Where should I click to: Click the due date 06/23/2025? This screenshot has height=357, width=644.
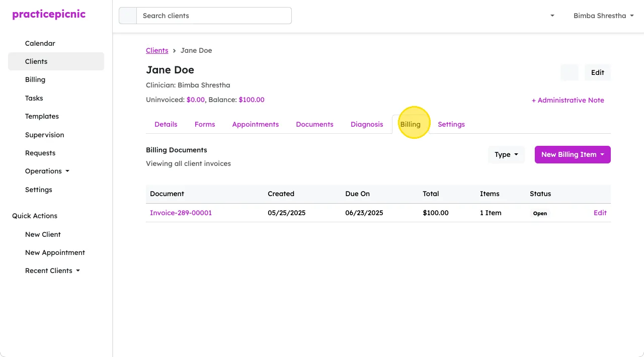point(364,213)
